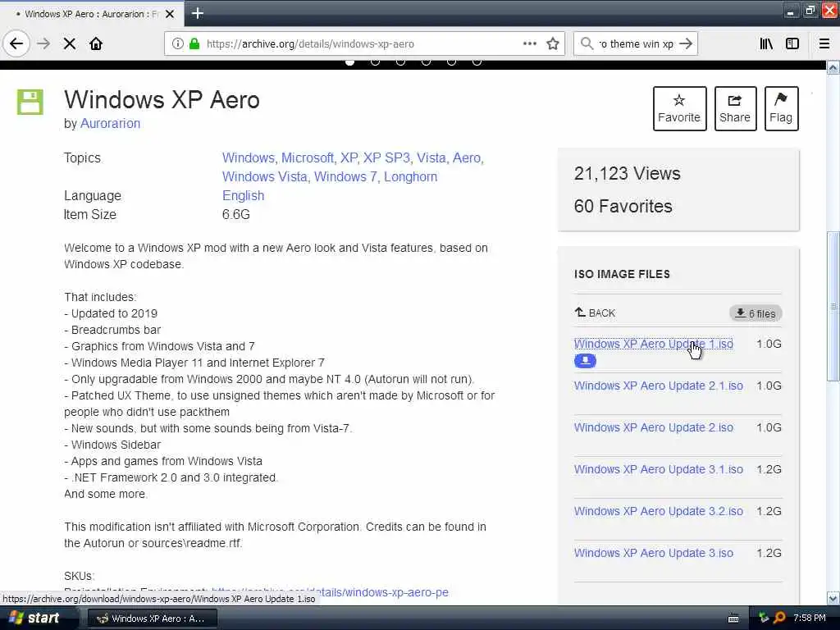Click the green floppy disk software icon

[x=30, y=102]
